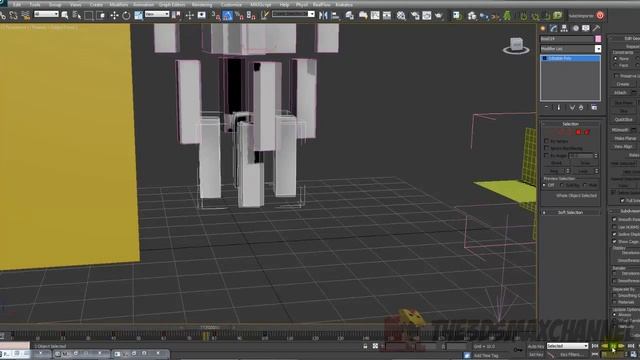Image resolution: width=640 pixels, height=360 pixels.
Task: Click the Mirror tool icon
Action: [323, 16]
